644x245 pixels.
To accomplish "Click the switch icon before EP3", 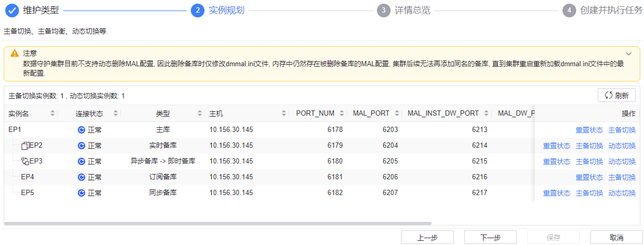I will (x=25, y=161).
